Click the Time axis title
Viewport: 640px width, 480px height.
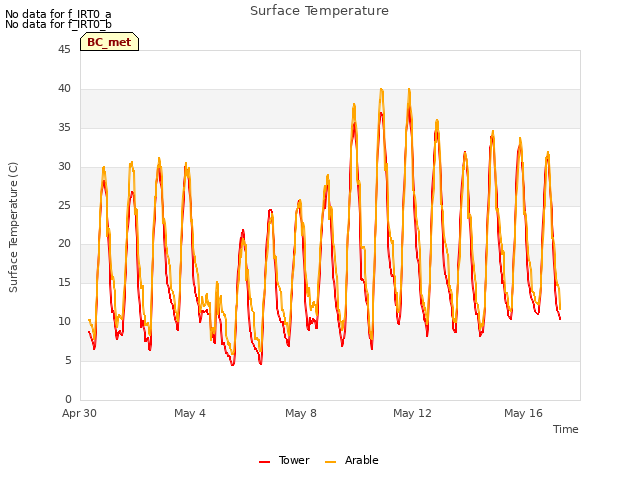pos(566,429)
